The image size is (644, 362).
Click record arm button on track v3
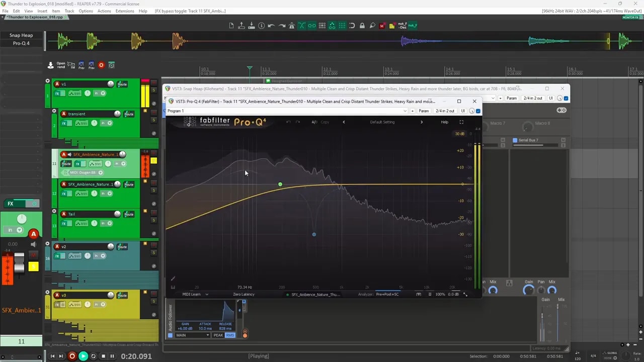click(x=57, y=295)
